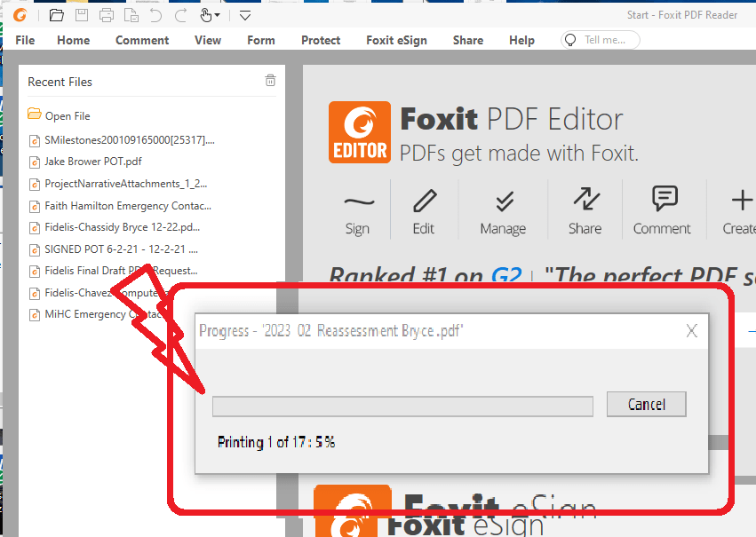This screenshot has width=756, height=537.
Task: Click the Print icon in quick access toolbar
Action: click(x=107, y=15)
